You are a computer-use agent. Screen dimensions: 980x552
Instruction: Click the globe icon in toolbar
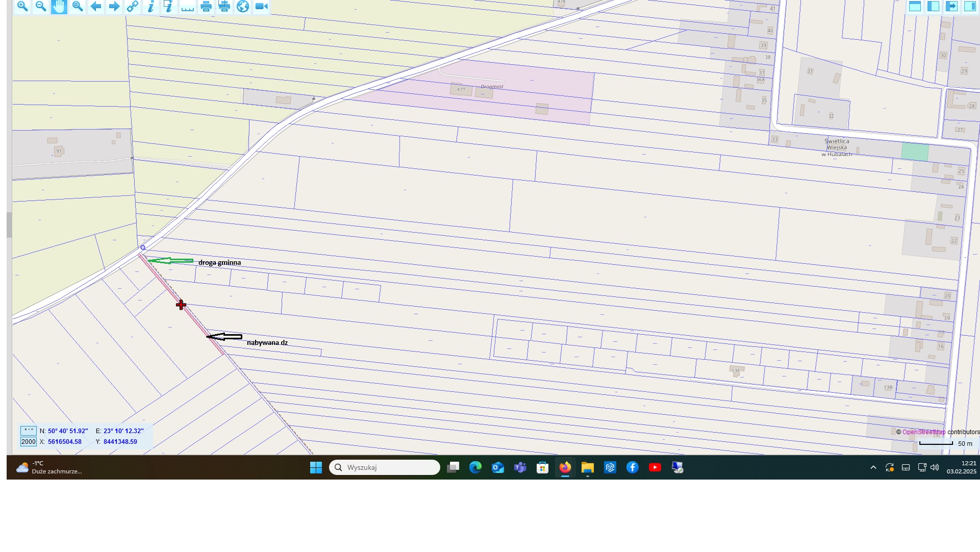pyautogui.click(x=243, y=6)
